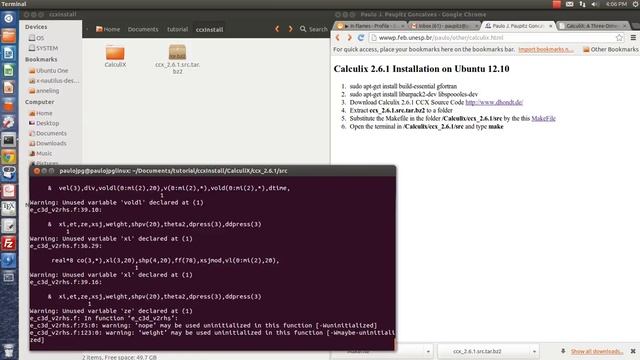This screenshot has width=640, height=360.
Task: Launch FileZilla from the dock
Action: (x=9, y=243)
